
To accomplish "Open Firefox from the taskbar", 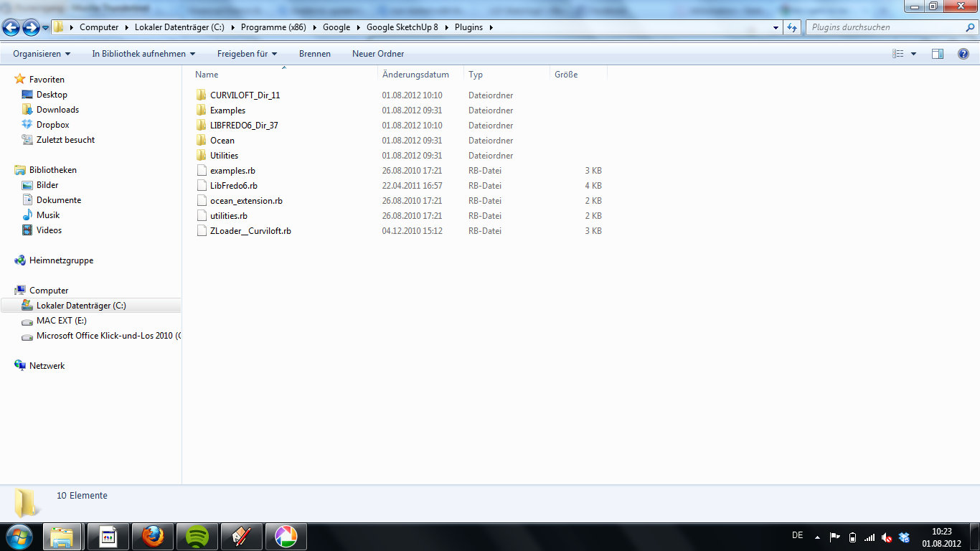I will point(152,537).
